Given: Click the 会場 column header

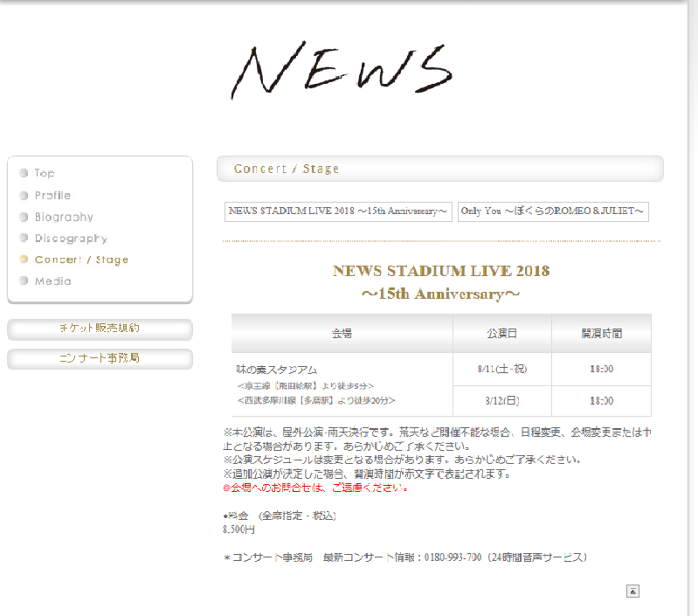Looking at the screenshot, I should [x=342, y=334].
